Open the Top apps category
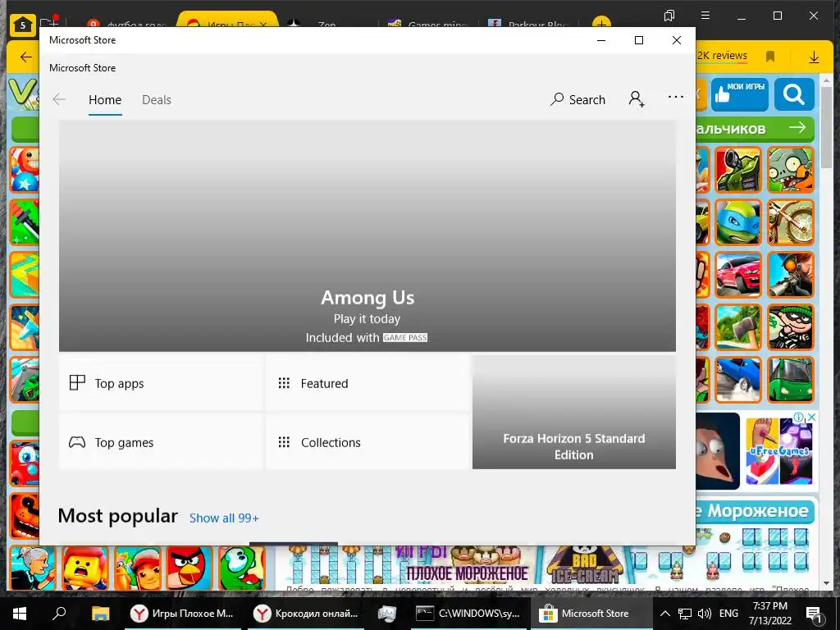The image size is (840, 630). pyautogui.click(x=161, y=384)
